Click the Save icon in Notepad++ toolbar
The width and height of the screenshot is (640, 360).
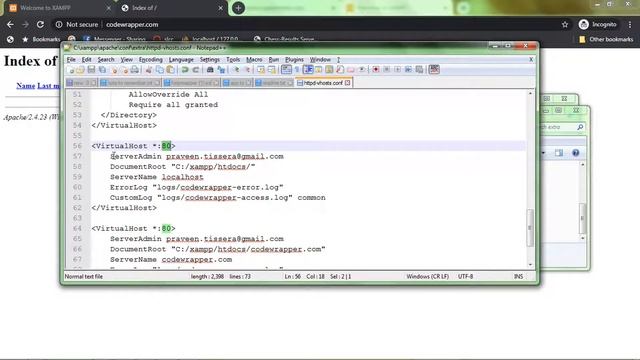(x=91, y=70)
